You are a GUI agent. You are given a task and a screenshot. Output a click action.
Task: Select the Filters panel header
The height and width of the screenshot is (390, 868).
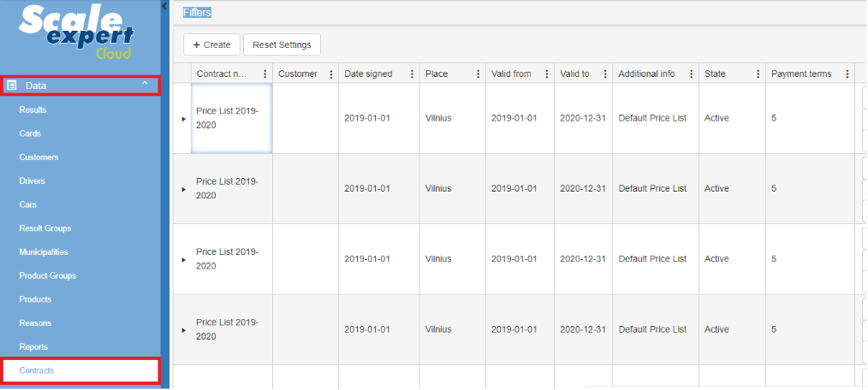(197, 13)
